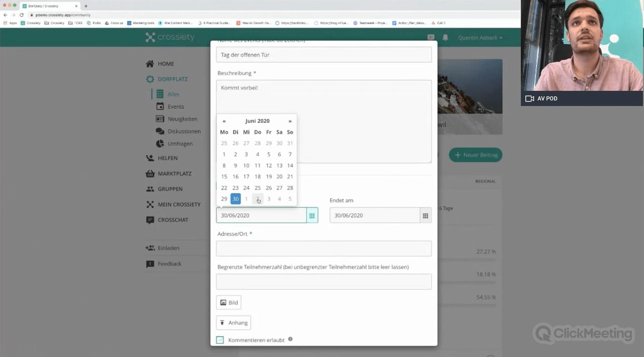Open end date calendar picker icon
Image resolution: width=644 pixels, height=357 pixels.
tap(425, 215)
